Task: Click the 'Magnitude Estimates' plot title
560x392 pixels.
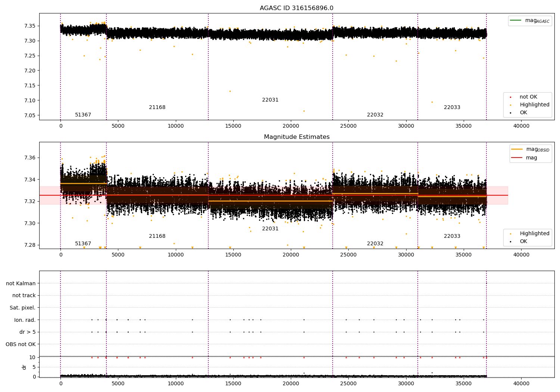Action: 296,137
